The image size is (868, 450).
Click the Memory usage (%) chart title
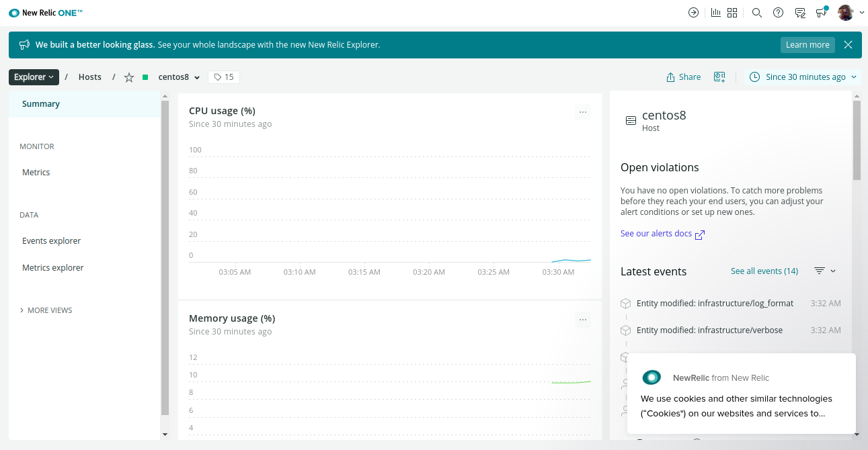[232, 318]
